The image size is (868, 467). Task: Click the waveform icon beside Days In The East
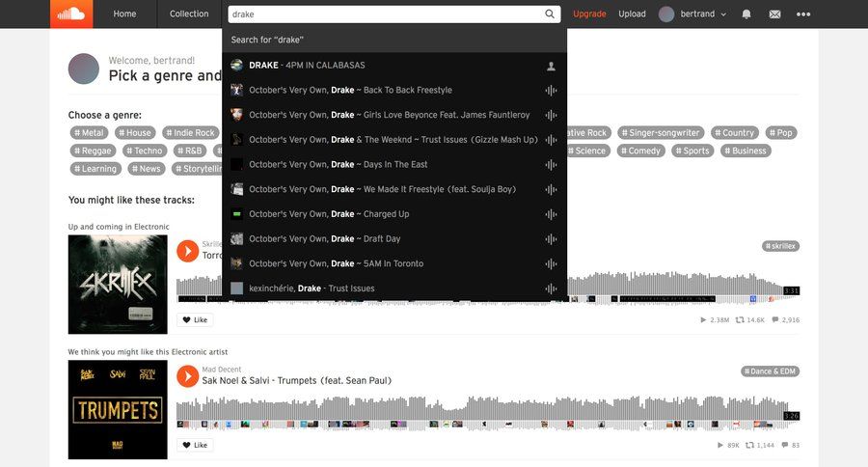tap(551, 165)
